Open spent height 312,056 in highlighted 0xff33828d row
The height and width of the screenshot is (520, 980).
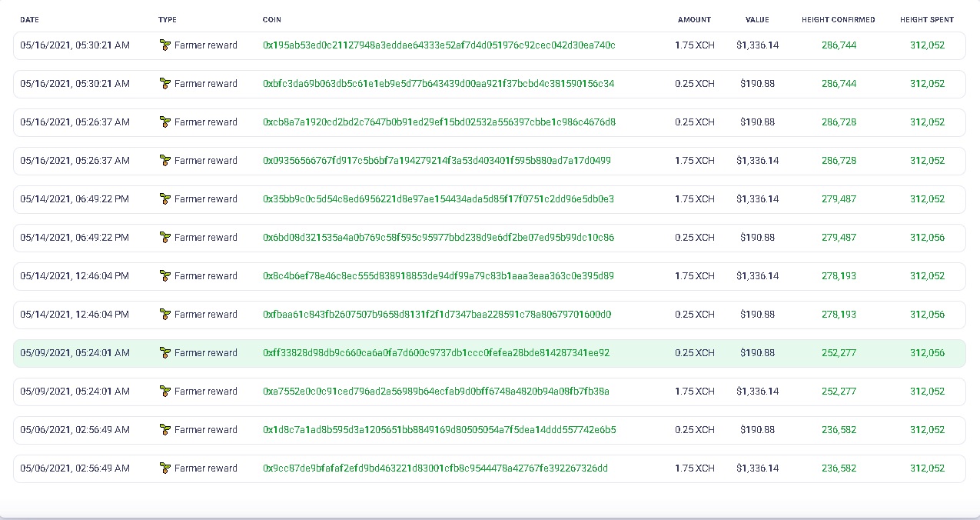point(927,353)
